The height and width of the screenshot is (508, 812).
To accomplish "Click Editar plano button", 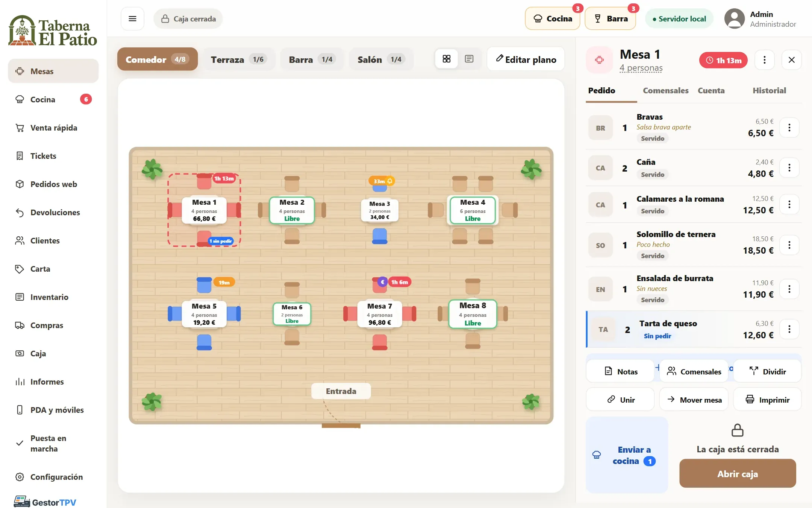I will [526, 59].
